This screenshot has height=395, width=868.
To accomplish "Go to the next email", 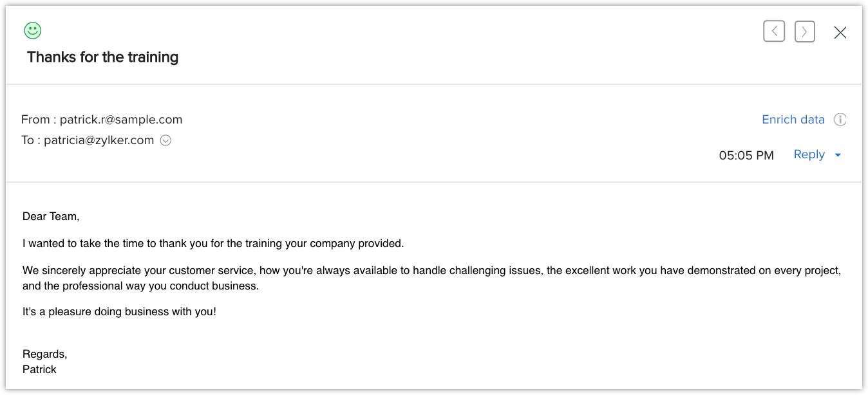I will coord(804,31).
